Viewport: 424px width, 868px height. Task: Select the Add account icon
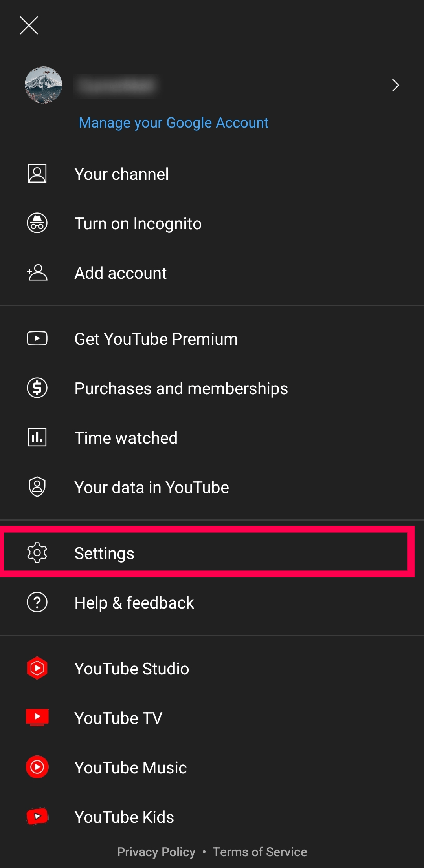point(37,272)
